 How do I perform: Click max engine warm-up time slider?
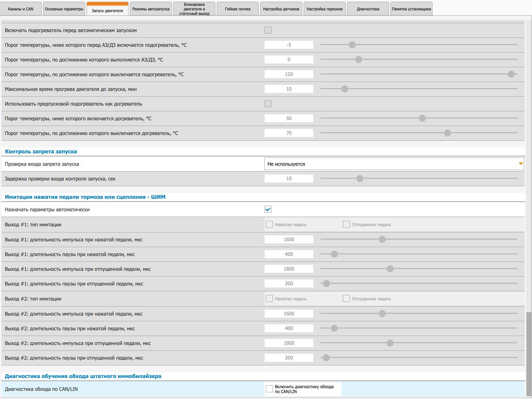[419, 89]
